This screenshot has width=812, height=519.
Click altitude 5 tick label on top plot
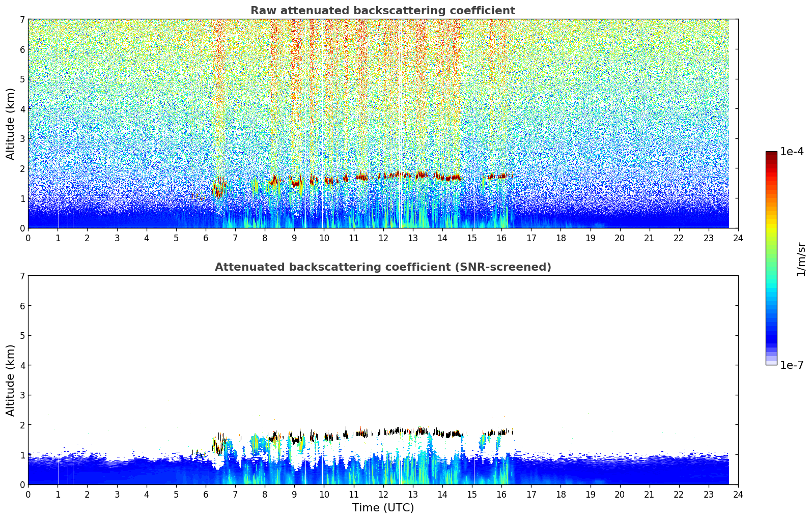22,79
